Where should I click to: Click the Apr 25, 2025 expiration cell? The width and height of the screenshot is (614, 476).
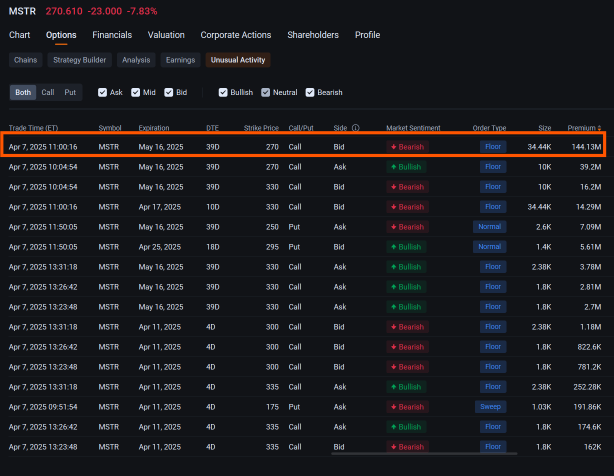click(x=160, y=247)
